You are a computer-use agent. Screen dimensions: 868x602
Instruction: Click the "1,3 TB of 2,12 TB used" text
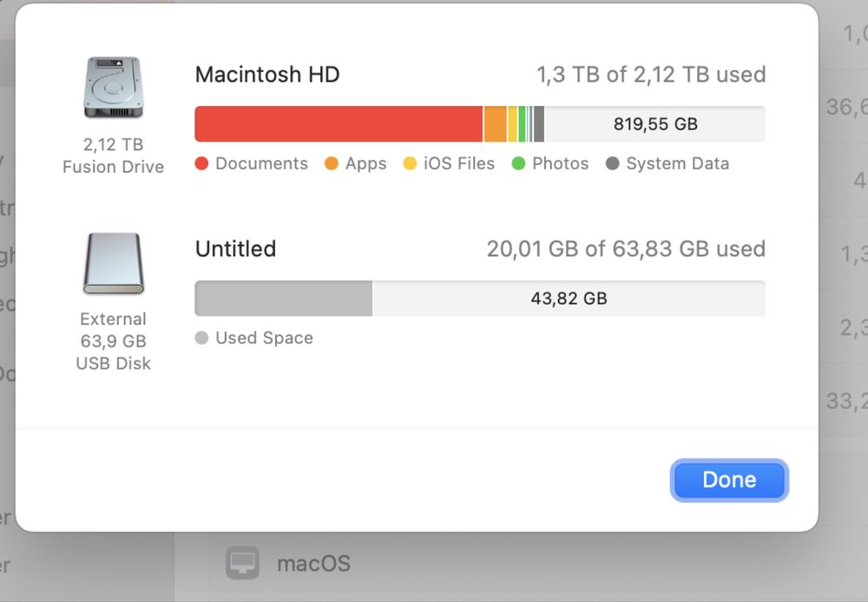point(651,75)
